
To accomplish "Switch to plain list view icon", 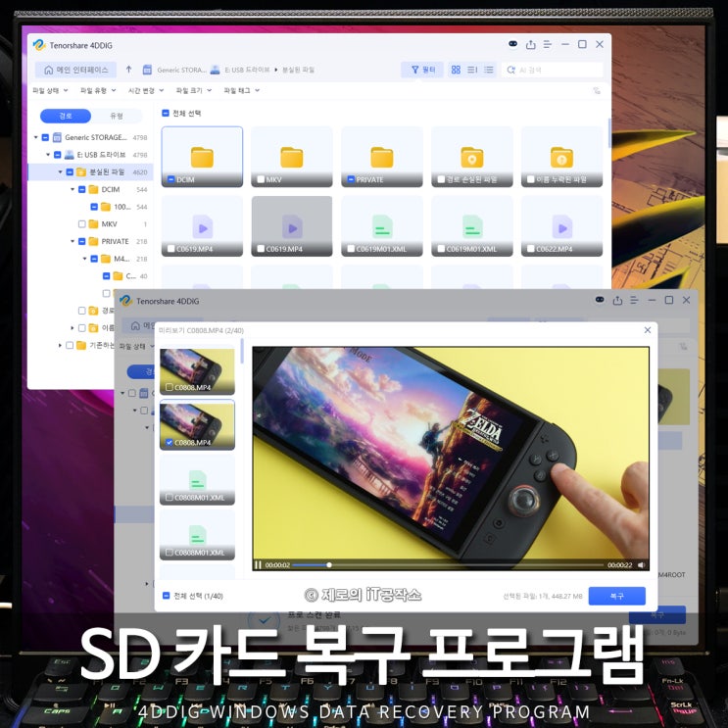I will [488, 70].
